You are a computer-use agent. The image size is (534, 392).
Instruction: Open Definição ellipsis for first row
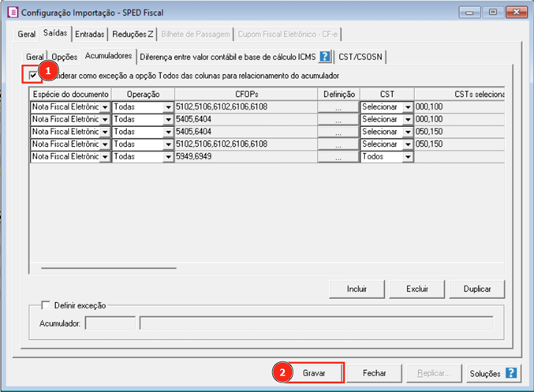[x=338, y=106]
